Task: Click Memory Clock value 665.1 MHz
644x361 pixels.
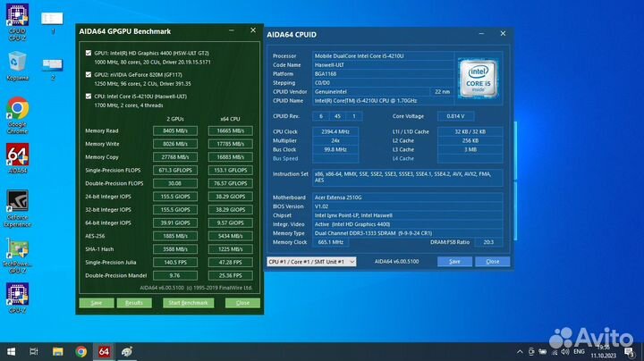Action: pyautogui.click(x=331, y=242)
